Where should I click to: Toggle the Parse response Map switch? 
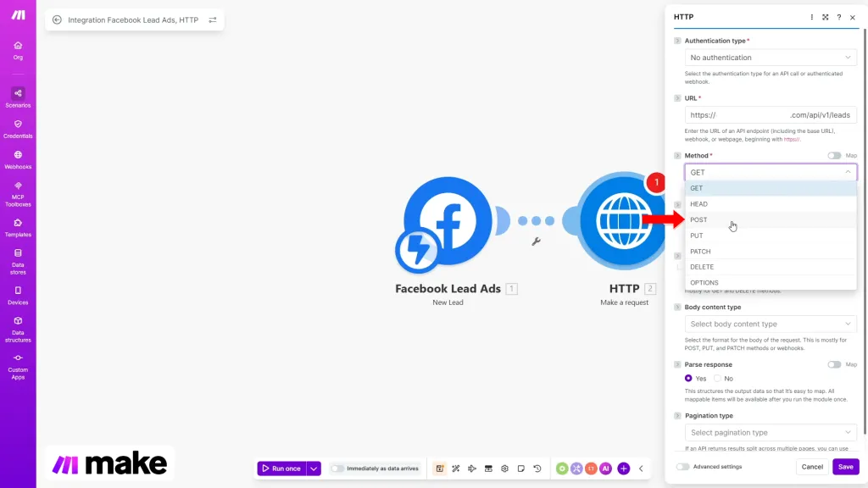click(834, 364)
